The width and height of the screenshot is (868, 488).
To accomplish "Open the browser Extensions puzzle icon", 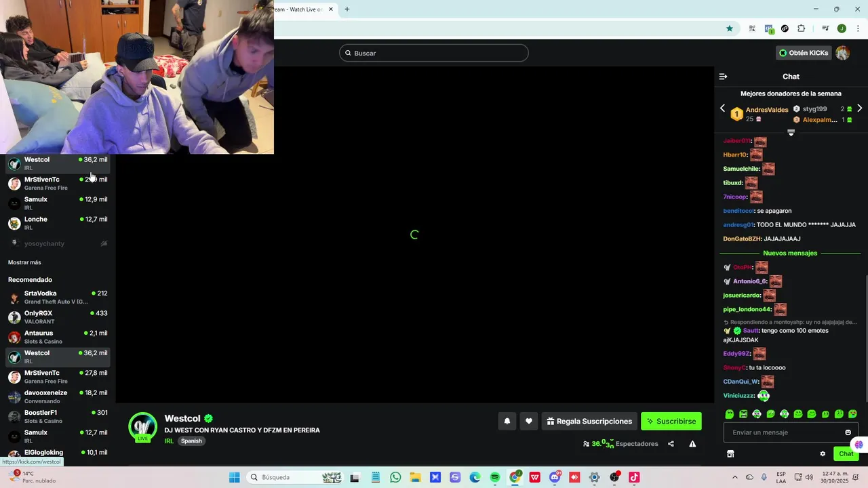I will (801, 28).
